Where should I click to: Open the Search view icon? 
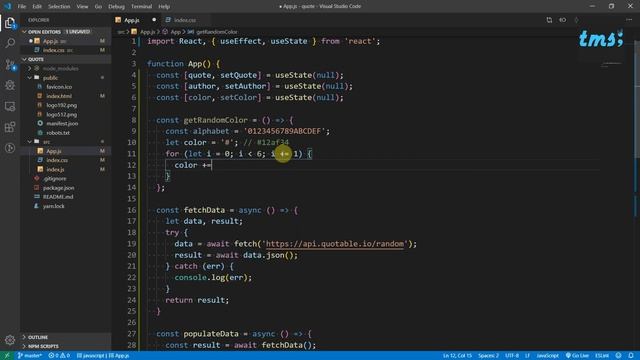[x=10, y=43]
